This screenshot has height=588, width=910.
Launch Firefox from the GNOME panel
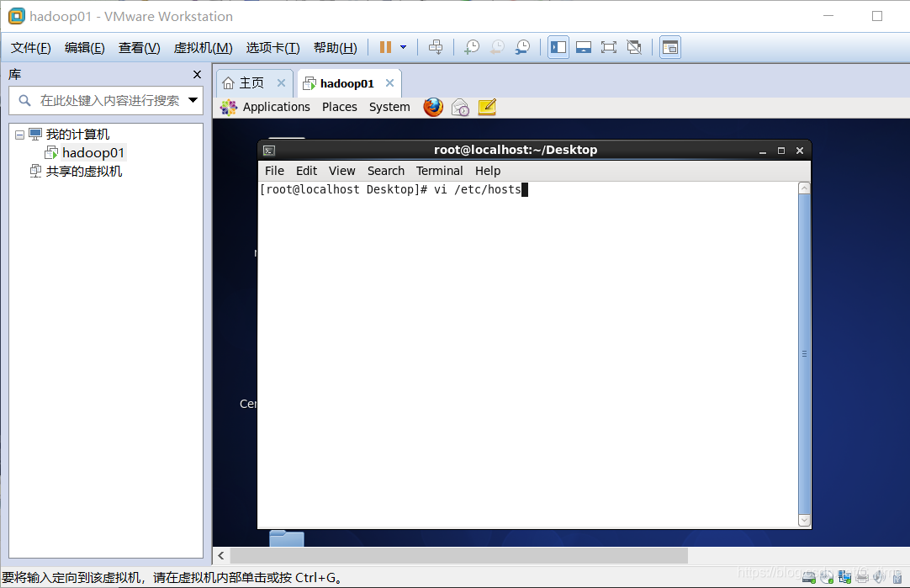tap(433, 108)
